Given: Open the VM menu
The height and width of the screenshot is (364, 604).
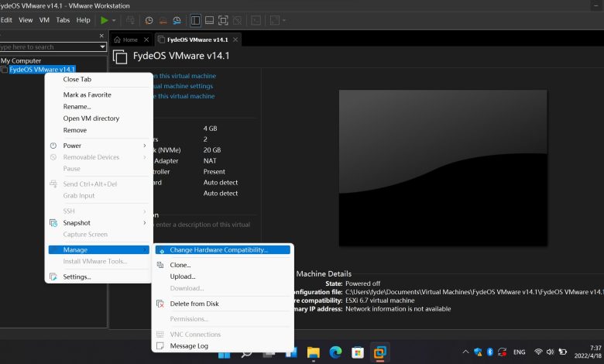Looking at the screenshot, I should tap(44, 20).
